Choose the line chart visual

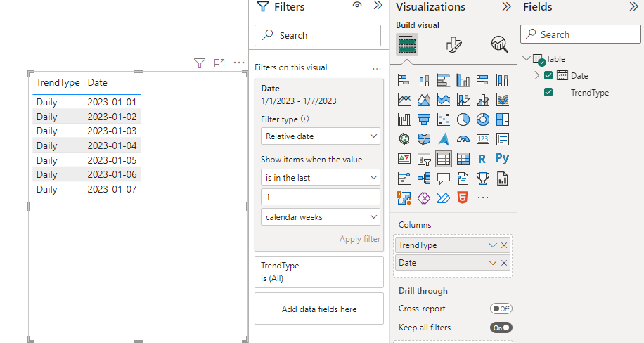coord(404,100)
